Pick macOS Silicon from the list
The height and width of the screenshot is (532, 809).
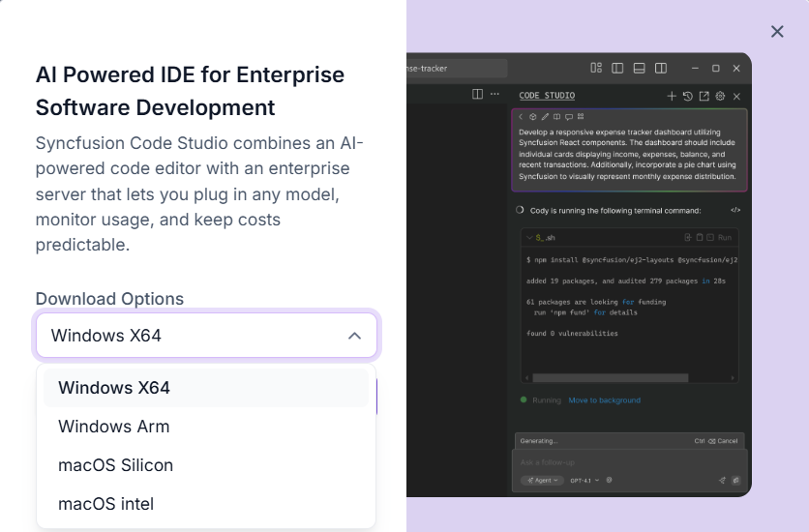[x=206, y=465]
